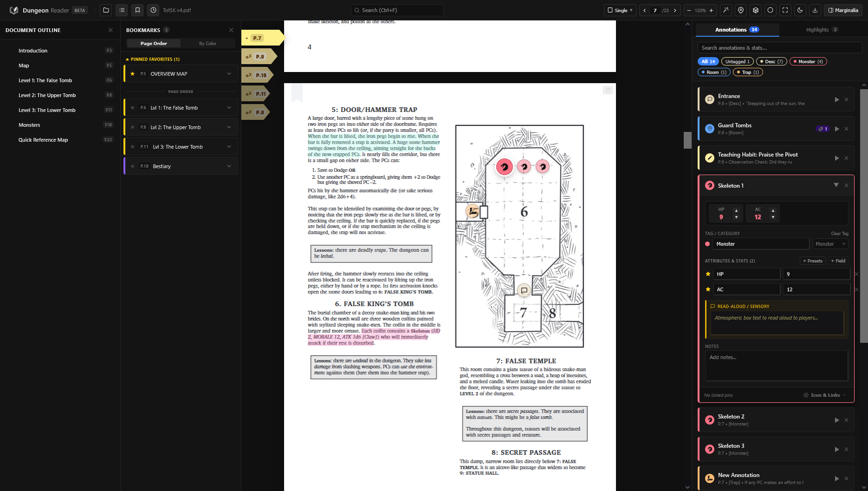This screenshot has width=868, height=491.
Task: Play the Entrance annotation
Action: point(837,99)
